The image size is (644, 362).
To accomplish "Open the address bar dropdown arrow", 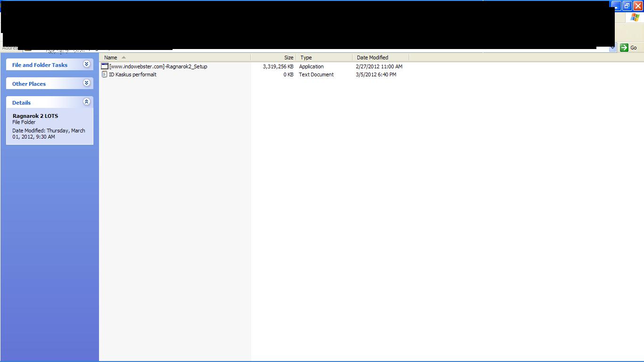I will point(613,48).
